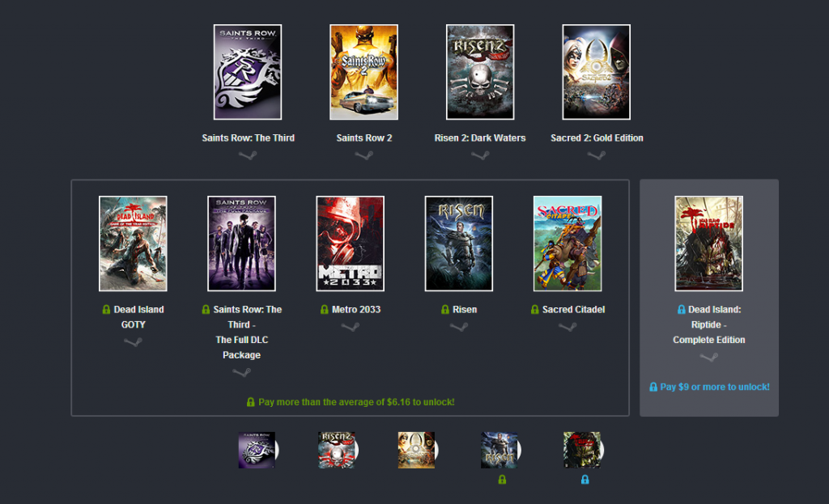Click the Steam icon beneath Metro 2033
The image size is (829, 504).
(350, 327)
